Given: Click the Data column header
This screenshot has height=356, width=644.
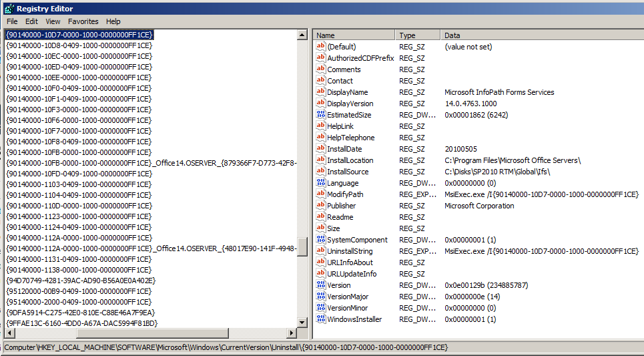Looking at the screenshot, I should point(541,35).
